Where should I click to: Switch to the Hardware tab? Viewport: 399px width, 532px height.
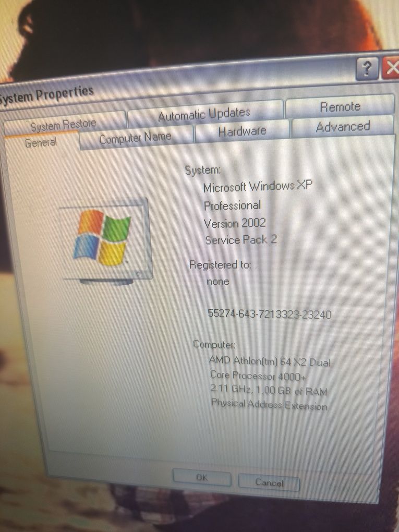coord(242,131)
